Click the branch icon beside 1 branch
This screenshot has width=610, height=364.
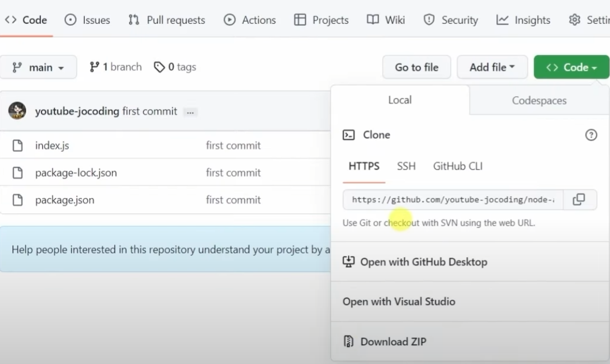pos(94,67)
